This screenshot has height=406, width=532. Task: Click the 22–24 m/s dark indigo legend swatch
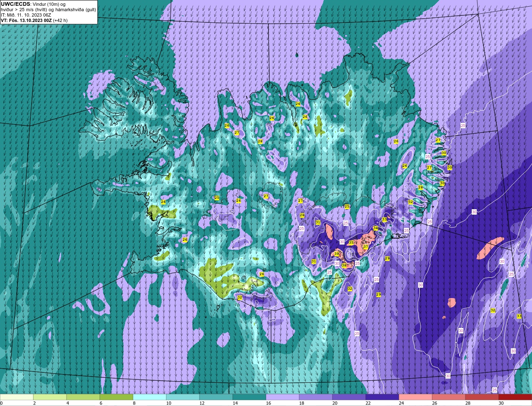coord(382,397)
